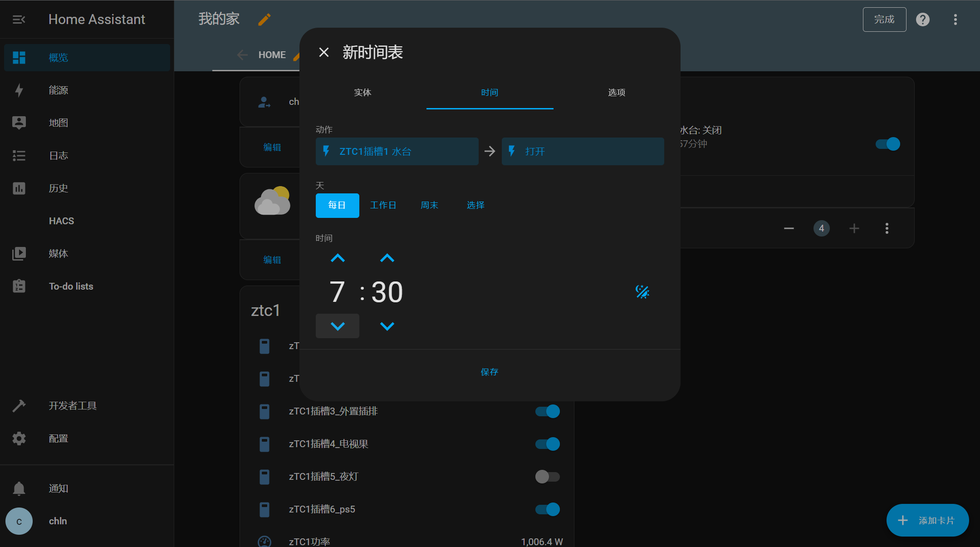Increase the hour with up chevron

pyautogui.click(x=338, y=258)
